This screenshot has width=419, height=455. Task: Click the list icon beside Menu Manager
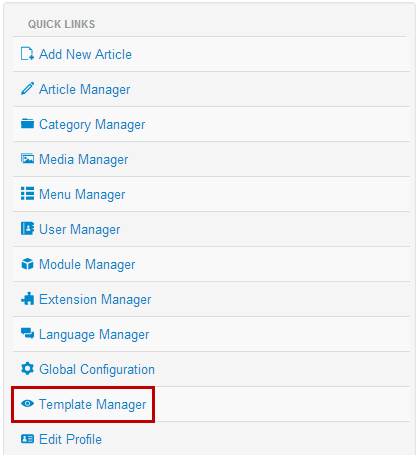click(27, 194)
